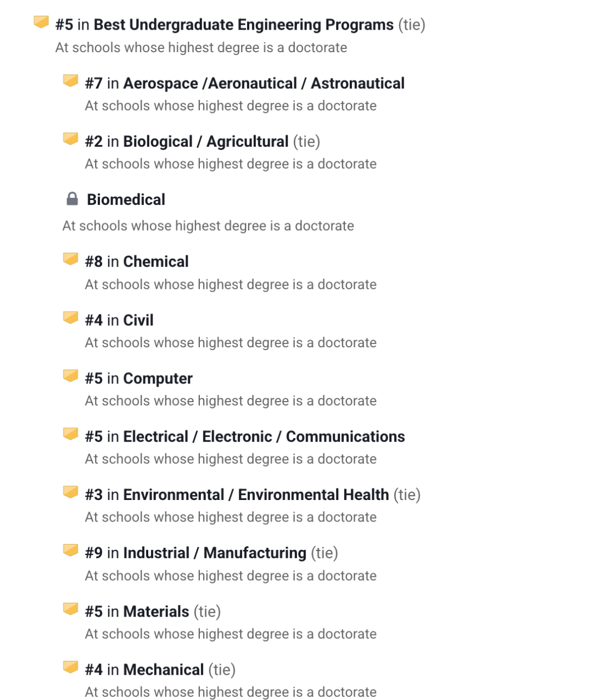
Task: Open the Industrial / Manufacturing ranking
Action: [x=215, y=553]
